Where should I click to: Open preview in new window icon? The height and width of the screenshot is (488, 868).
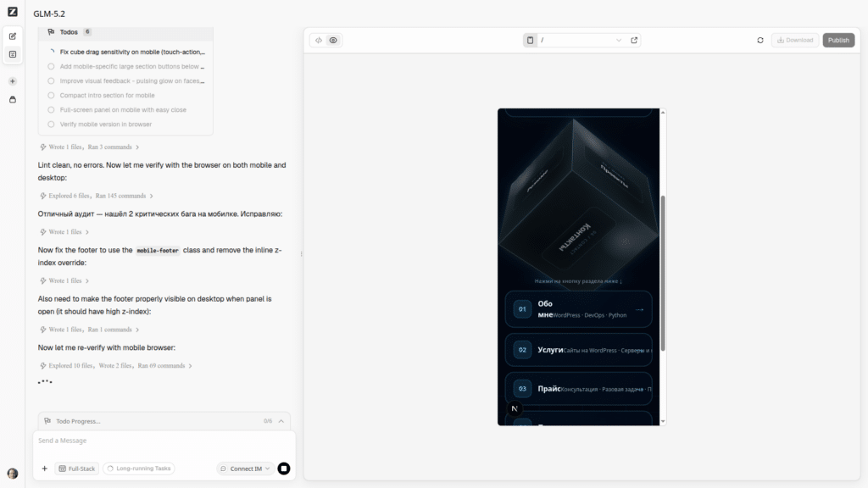tap(634, 41)
